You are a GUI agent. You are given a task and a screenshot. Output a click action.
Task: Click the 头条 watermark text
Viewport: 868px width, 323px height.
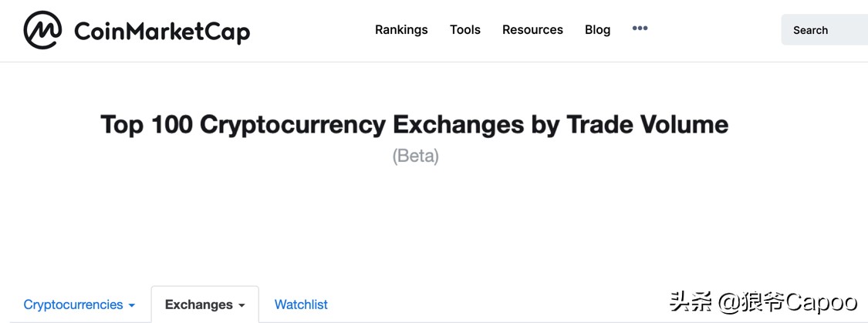coord(691,301)
